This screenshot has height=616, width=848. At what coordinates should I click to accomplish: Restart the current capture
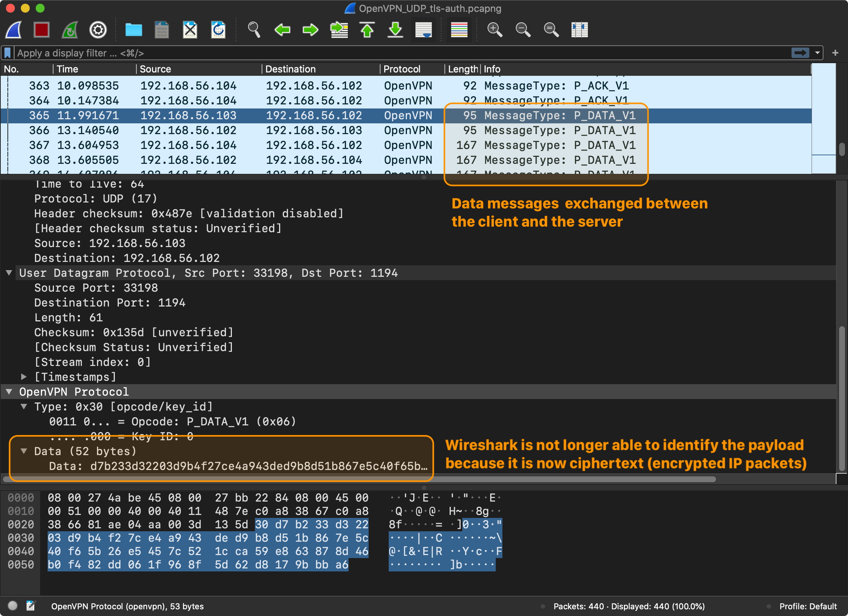click(x=70, y=30)
